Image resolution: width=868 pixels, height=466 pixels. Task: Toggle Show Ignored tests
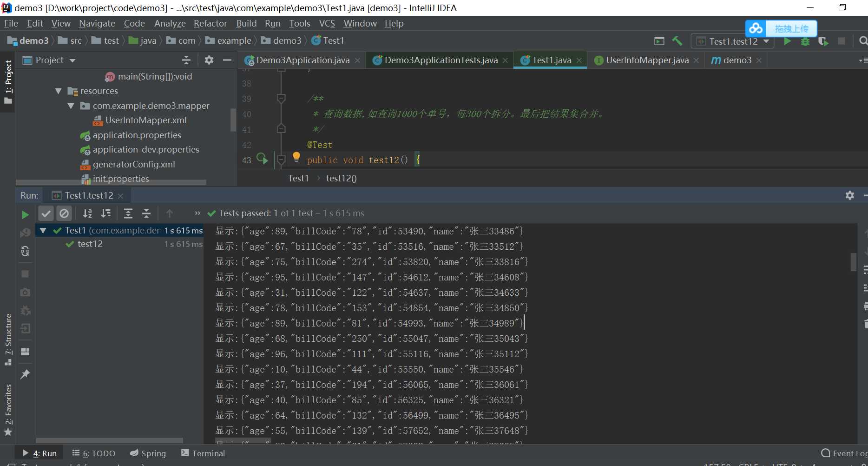[64, 213]
